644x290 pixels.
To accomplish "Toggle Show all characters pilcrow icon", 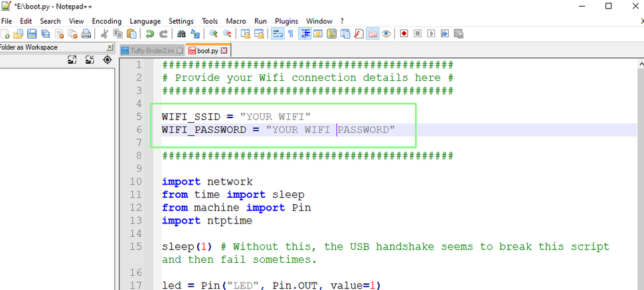I will (291, 34).
